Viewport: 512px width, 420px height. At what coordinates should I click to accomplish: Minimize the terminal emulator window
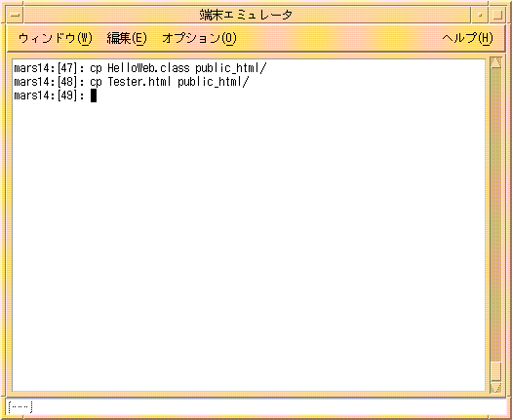click(480, 15)
